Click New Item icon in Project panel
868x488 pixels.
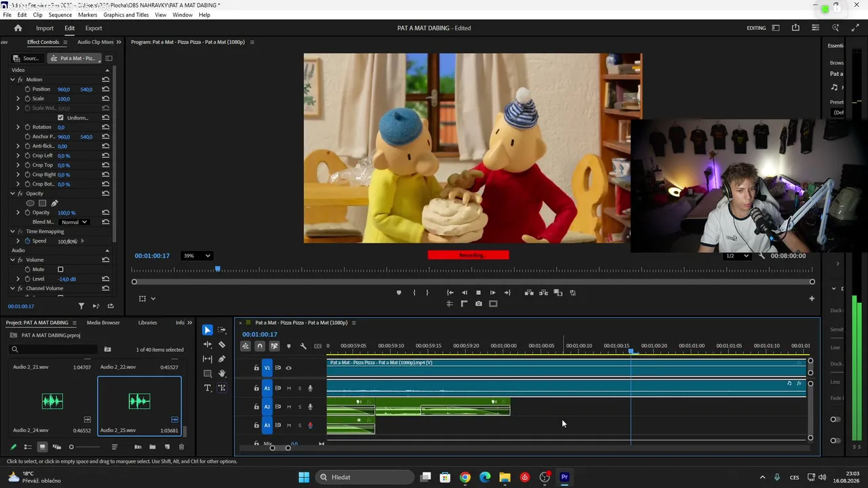[x=167, y=447]
